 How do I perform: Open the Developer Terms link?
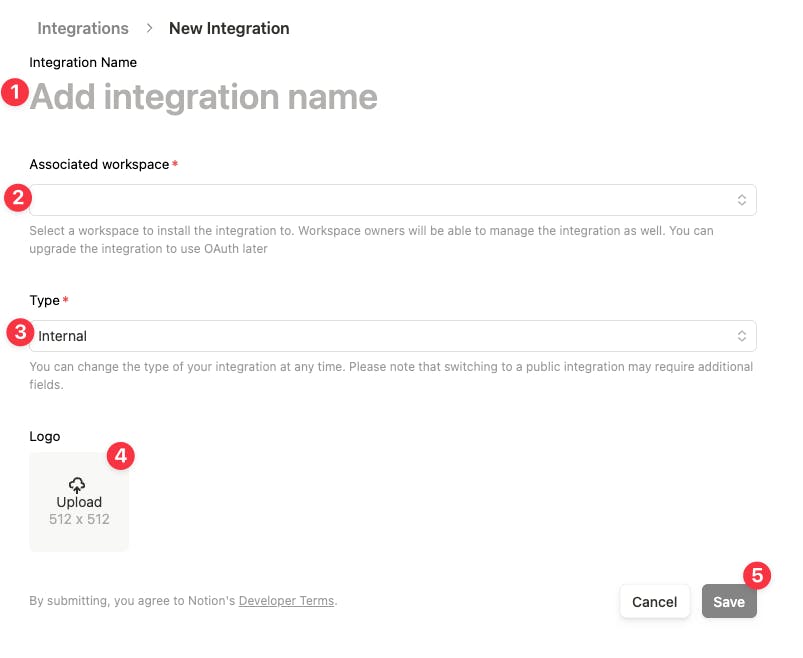pos(286,601)
